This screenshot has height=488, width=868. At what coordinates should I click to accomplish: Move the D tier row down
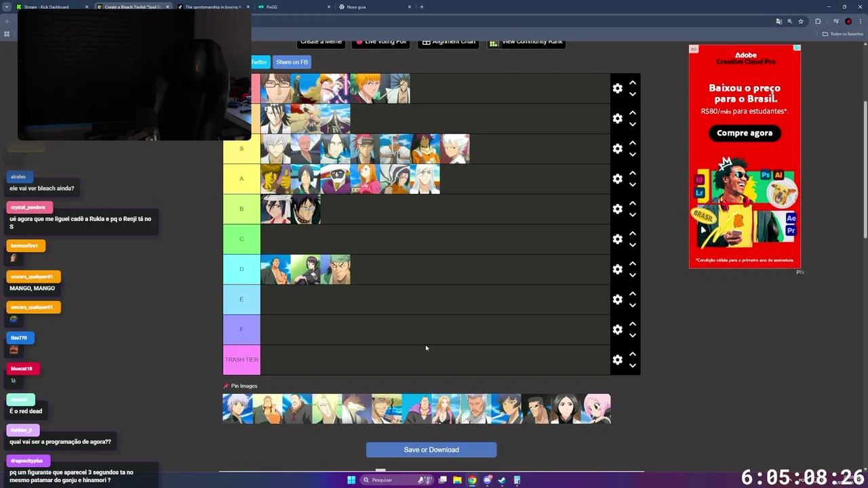pos(633,275)
